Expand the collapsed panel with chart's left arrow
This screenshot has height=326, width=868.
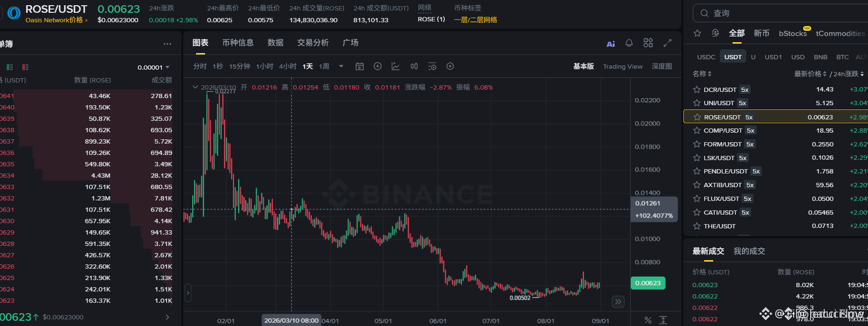tap(188, 293)
